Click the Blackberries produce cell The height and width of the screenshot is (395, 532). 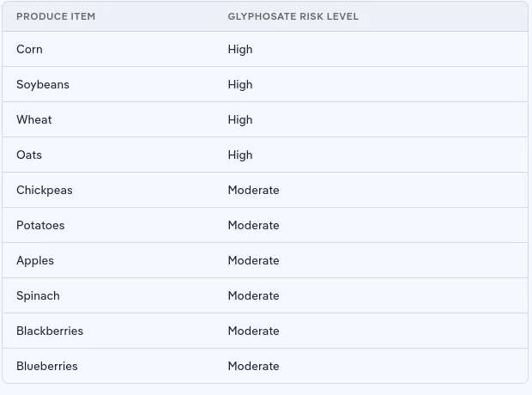[x=50, y=331]
